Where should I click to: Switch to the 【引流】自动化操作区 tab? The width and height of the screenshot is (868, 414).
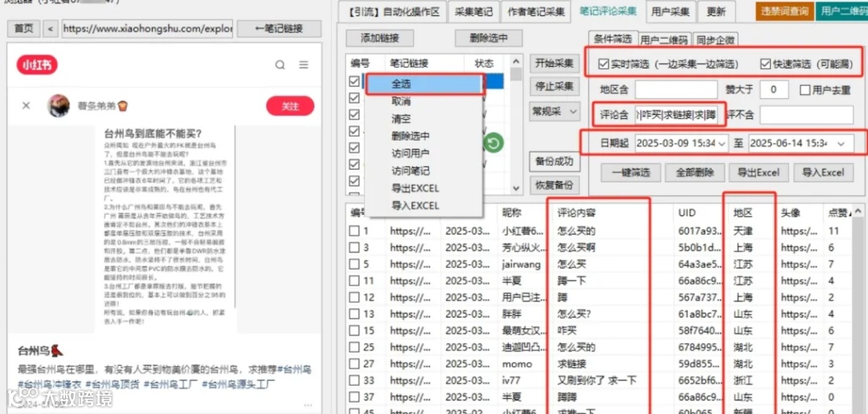(394, 11)
